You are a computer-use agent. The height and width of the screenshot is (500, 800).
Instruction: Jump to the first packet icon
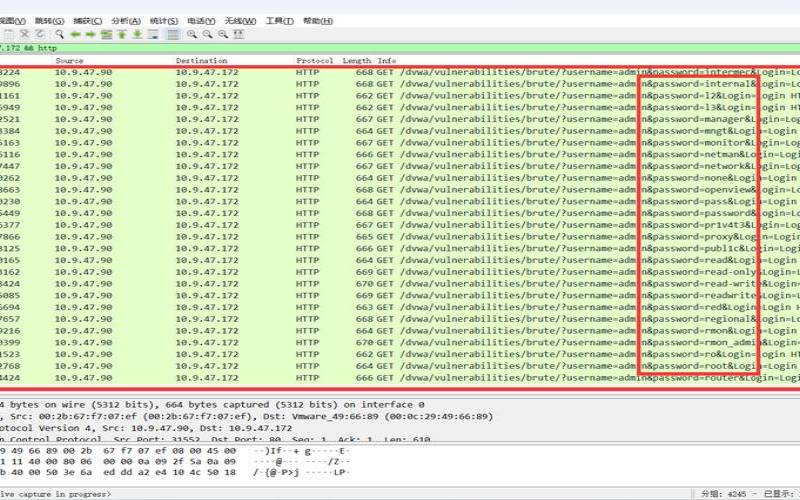[x=122, y=34]
